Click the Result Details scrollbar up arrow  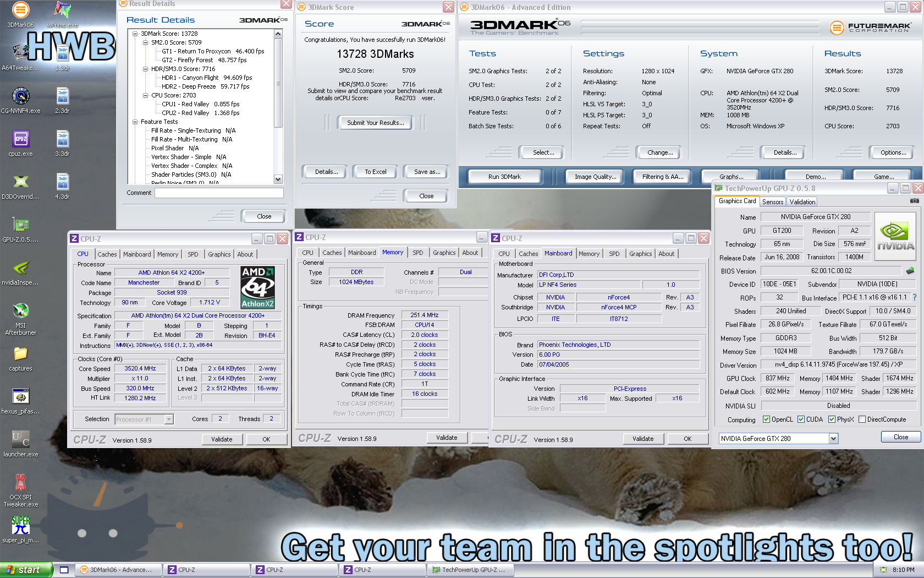(278, 34)
